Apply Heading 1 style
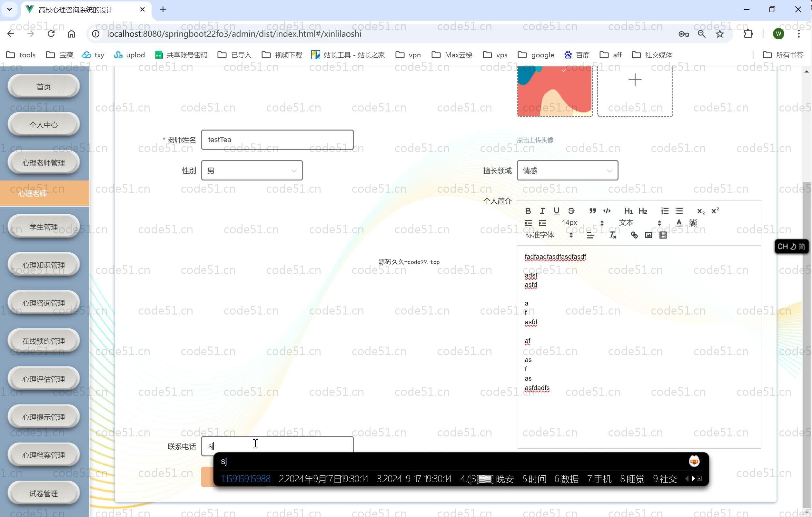The image size is (812, 517). [628, 211]
